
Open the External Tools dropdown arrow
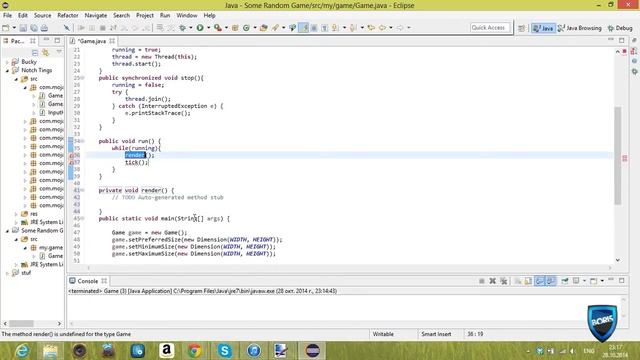pos(226,28)
